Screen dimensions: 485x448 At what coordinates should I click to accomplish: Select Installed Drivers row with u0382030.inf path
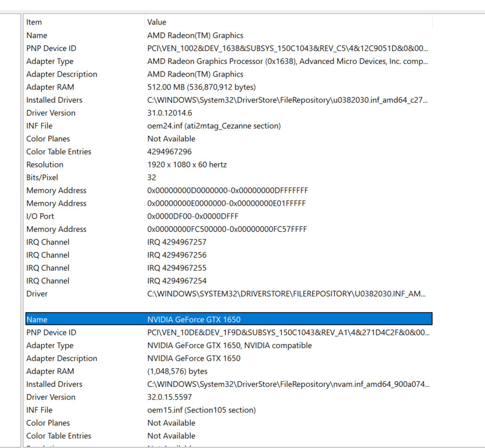(229, 100)
